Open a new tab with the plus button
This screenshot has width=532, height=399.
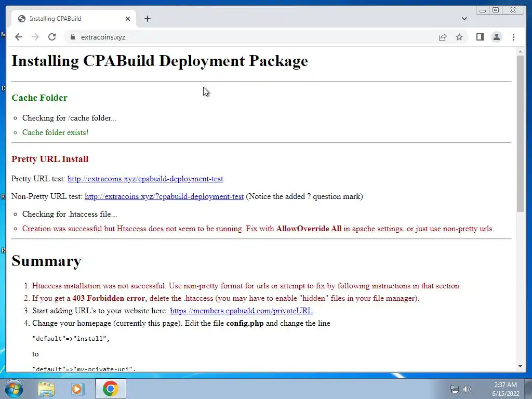click(147, 19)
